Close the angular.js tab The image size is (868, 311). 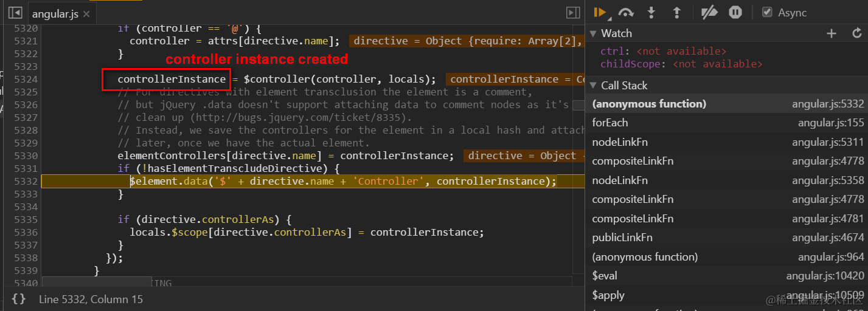[x=86, y=13]
